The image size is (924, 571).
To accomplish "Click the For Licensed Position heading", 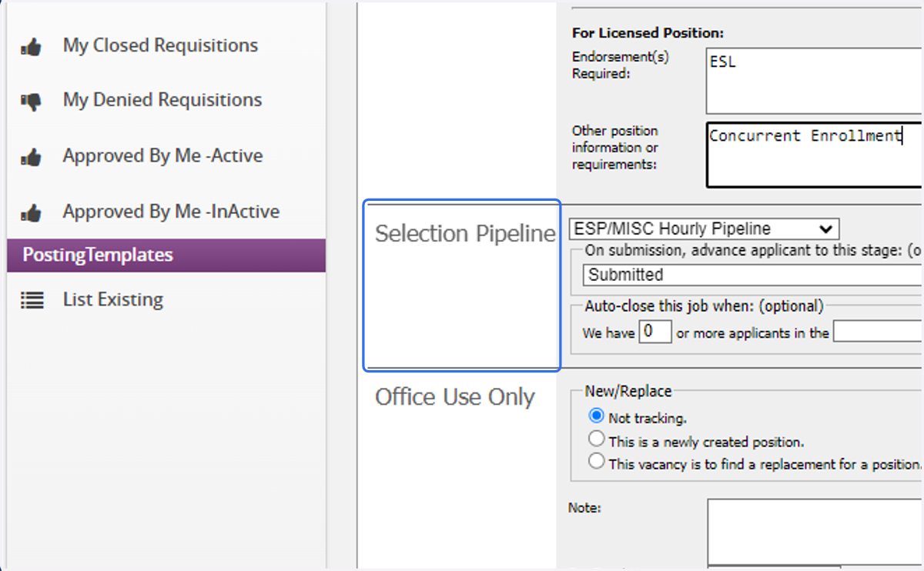I will pos(649,34).
